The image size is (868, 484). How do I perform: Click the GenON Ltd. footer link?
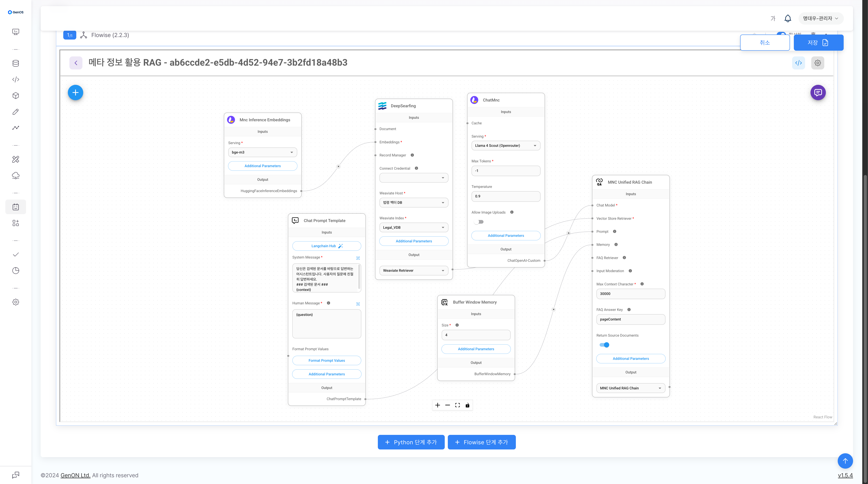coord(76,475)
